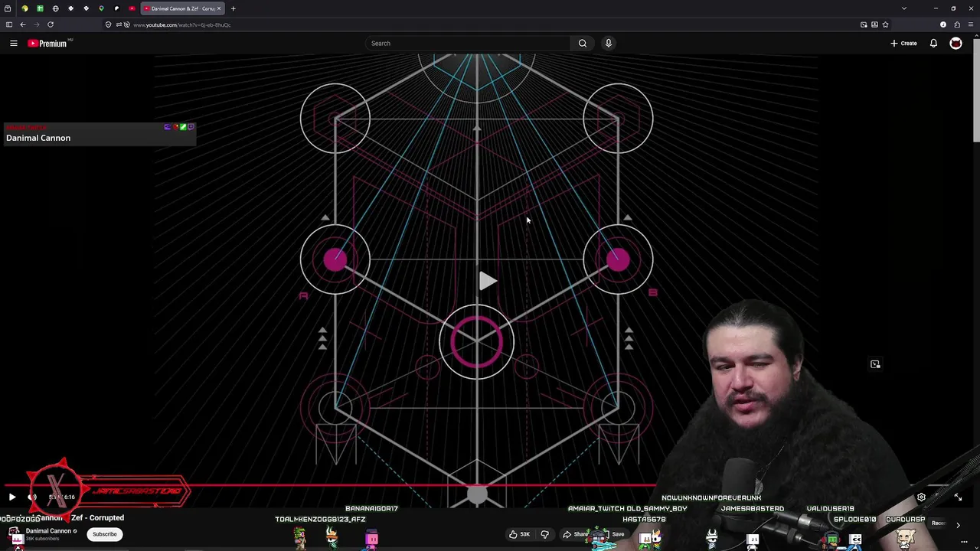This screenshot has height=551, width=980.
Task: Open the account avatar menu
Action: click(x=955, y=44)
